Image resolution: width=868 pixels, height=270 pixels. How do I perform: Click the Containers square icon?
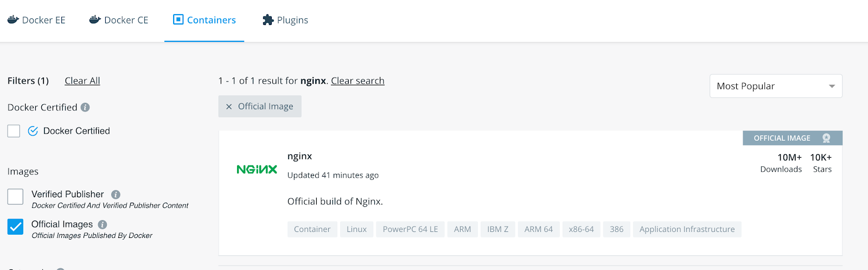click(x=178, y=20)
